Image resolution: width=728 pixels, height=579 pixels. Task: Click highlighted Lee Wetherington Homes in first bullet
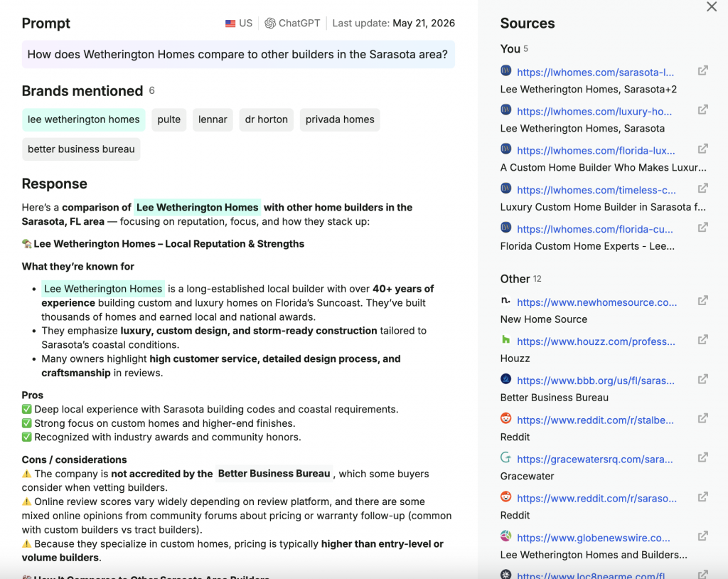point(103,289)
